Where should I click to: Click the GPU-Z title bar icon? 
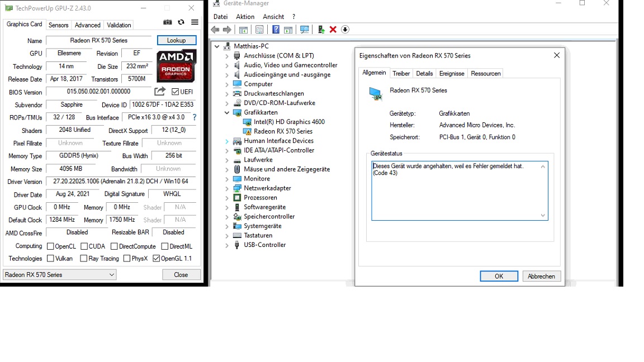[8, 8]
